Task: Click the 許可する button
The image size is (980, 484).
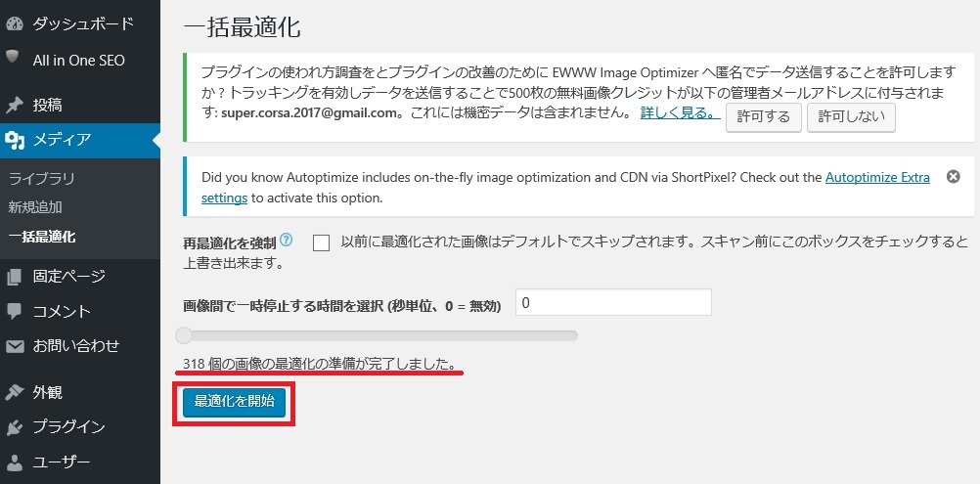Action: click(x=764, y=117)
